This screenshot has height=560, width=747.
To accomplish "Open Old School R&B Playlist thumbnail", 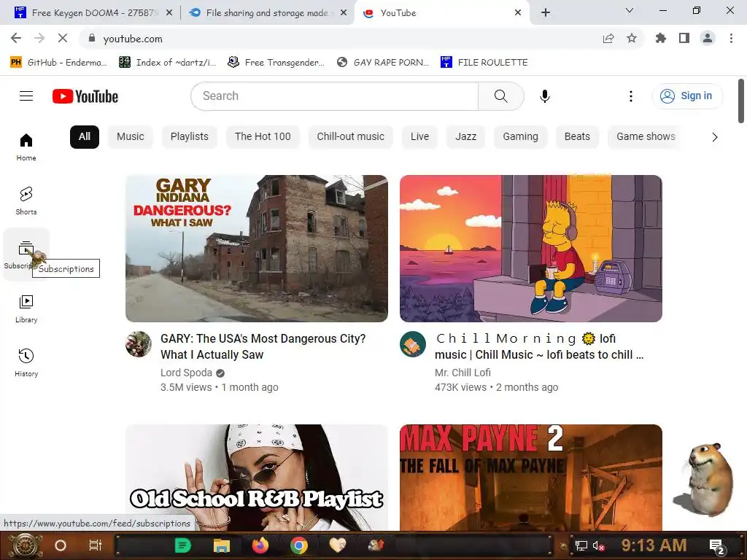I will [x=256, y=477].
